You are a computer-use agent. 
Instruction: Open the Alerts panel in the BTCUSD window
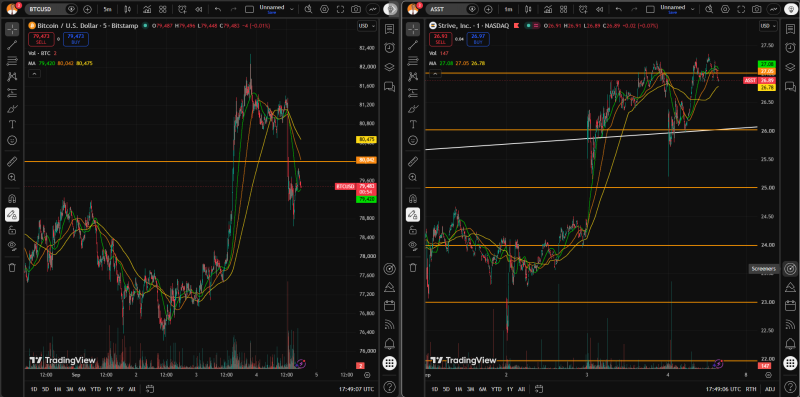[x=389, y=47]
